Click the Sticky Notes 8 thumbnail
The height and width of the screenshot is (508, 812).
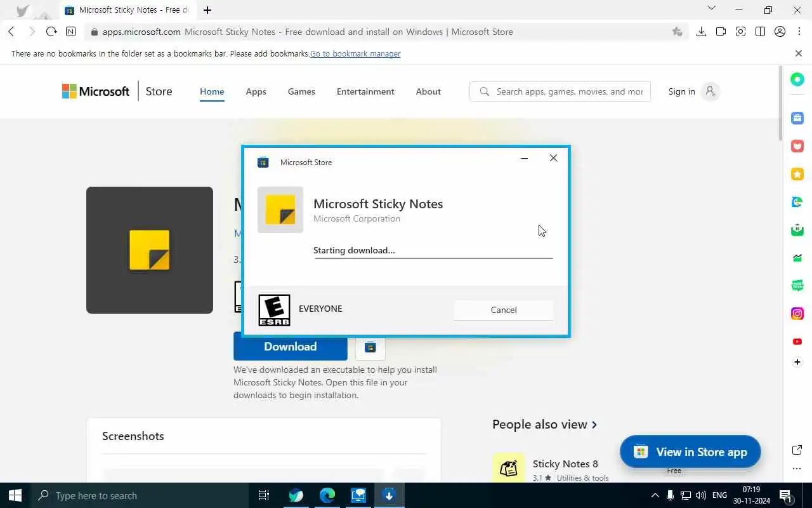pos(509,469)
